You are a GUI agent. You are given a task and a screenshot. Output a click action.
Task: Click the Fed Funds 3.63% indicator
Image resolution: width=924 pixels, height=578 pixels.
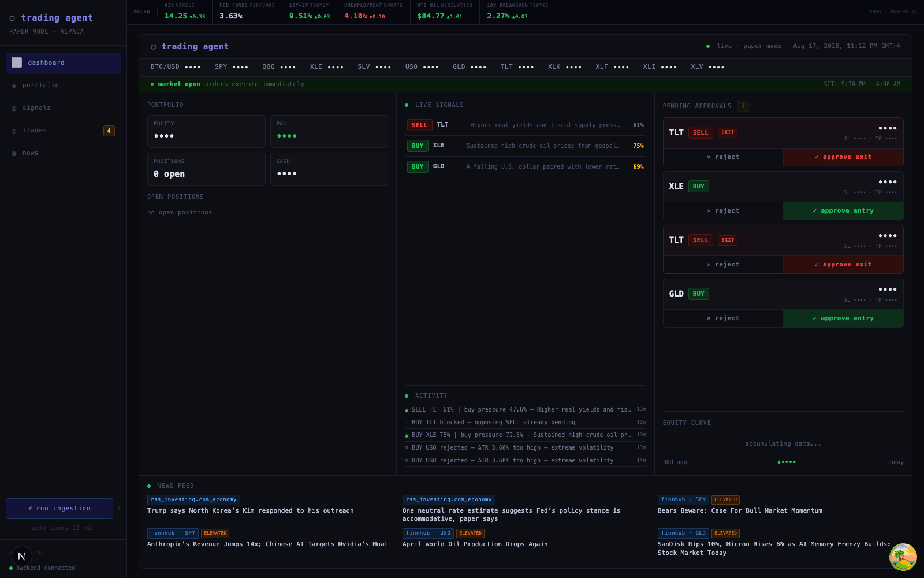(247, 12)
